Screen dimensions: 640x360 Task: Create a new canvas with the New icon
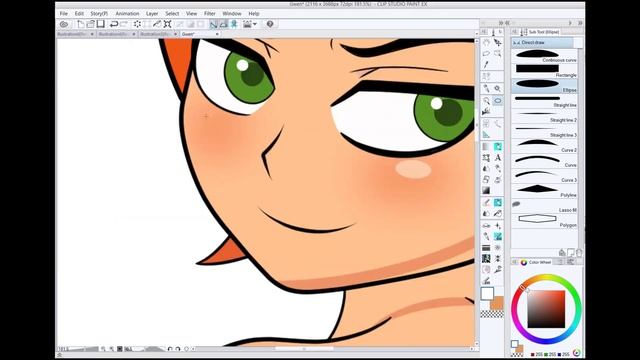(x=81, y=24)
